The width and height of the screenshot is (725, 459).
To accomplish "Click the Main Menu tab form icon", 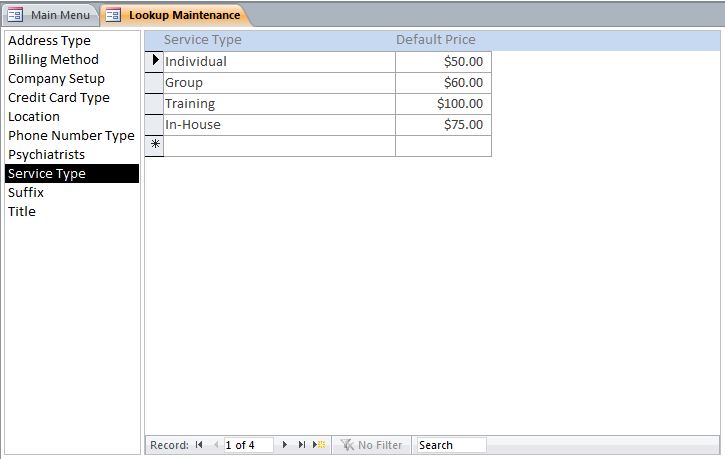I will 15,15.
